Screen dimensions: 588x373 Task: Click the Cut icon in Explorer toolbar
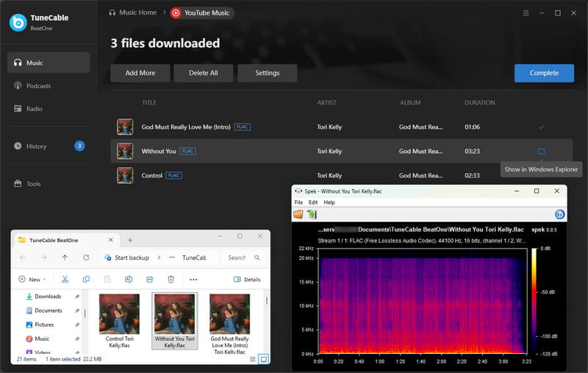click(65, 280)
